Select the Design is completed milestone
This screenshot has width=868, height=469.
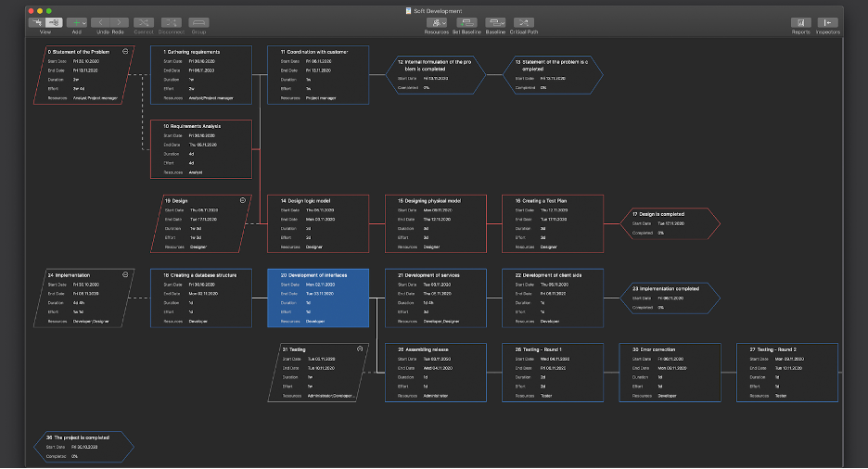point(670,223)
